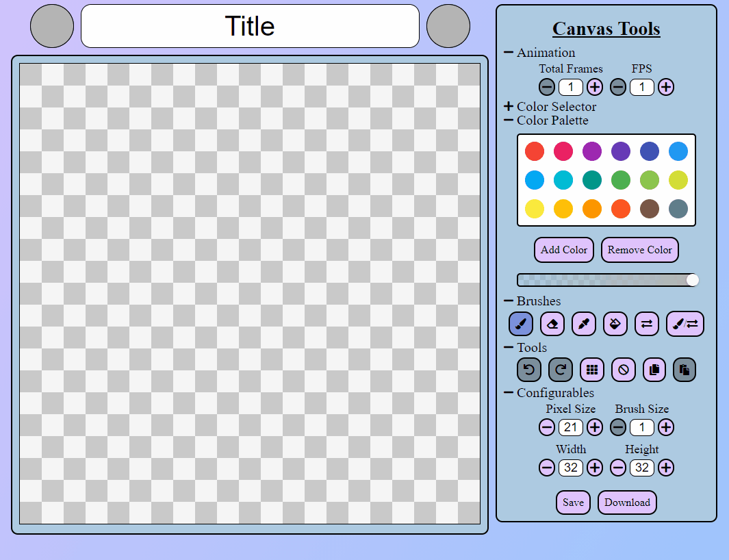The image size is (729, 560).
Task: Choose the paint bucket fill tool
Action: [615, 324]
